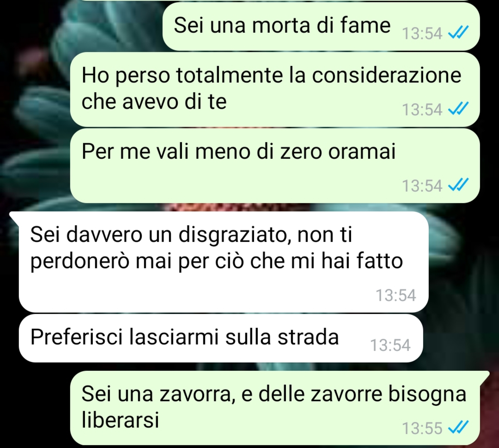
Task: Tap the blue double check on 'vali meno di zero'
Action: pos(458,185)
